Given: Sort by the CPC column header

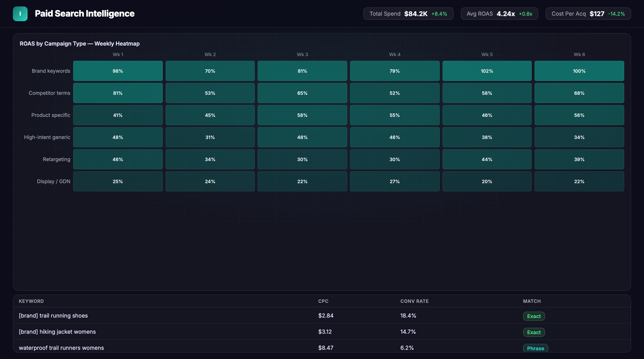Looking at the screenshot, I should point(323,301).
